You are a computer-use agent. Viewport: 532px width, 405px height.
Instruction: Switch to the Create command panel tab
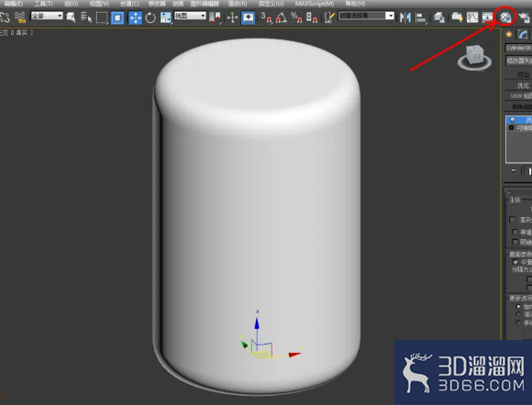click(x=508, y=34)
